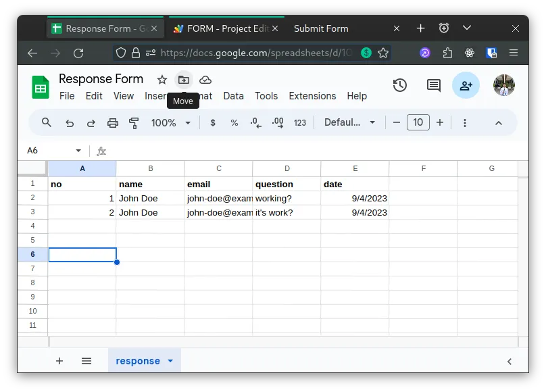Viewport: 546px width, 392px height.
Task: Click the Print icon in toolbar
Action: click(x=113, y=123)
